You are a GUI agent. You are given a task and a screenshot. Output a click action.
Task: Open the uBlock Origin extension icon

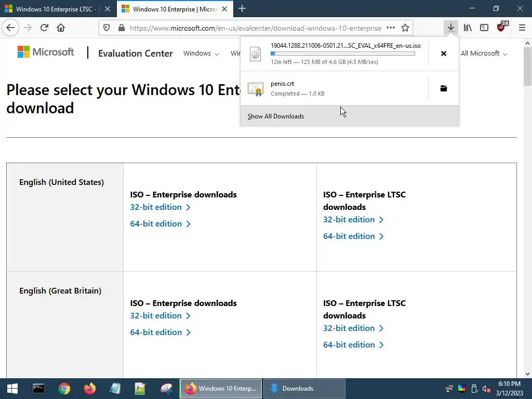tap(502, 27)
